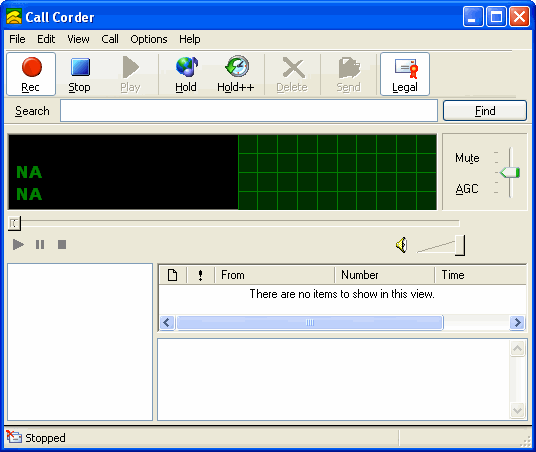The image size is (536, 452).
Task: Click the Call Corder title bar icon
Action: click(x=14, y=17)
